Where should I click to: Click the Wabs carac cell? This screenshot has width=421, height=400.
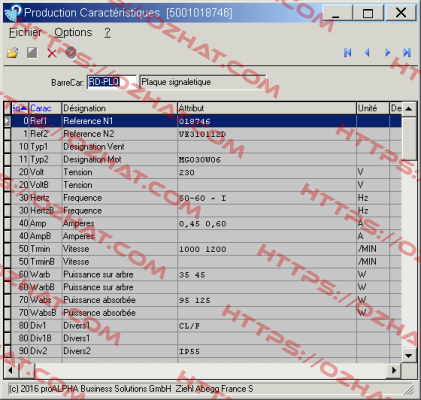click(x=45, y=300)
